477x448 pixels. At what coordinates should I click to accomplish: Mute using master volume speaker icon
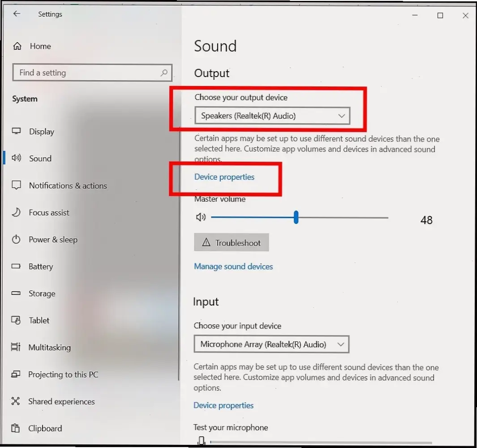coord(201,217)
